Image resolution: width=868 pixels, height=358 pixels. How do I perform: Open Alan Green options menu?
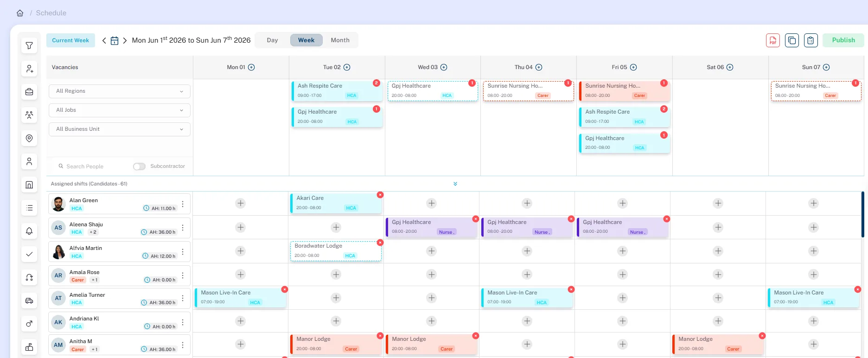tap(183, 204)
